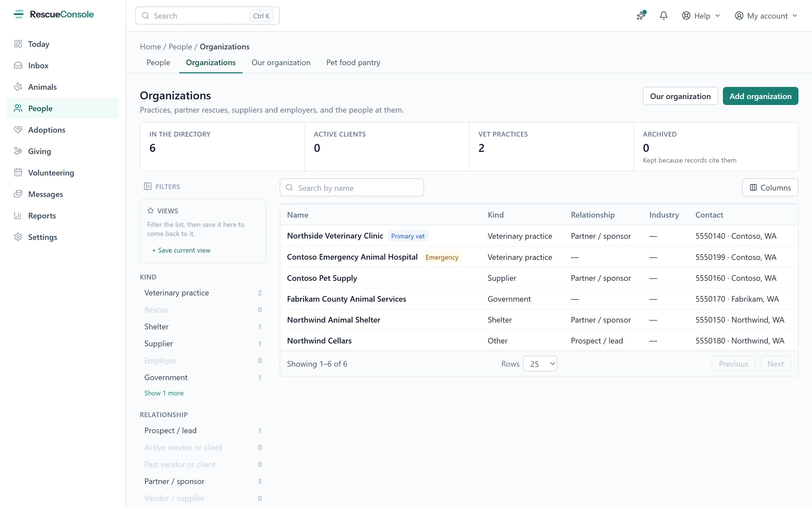Click the Views star icon

pyautogui.click(x=151, y=211)
